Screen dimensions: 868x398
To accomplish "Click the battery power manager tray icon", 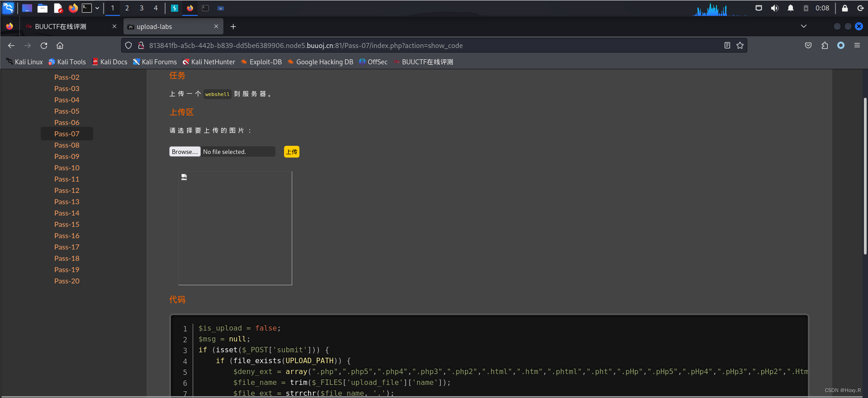I will point(806,8).
